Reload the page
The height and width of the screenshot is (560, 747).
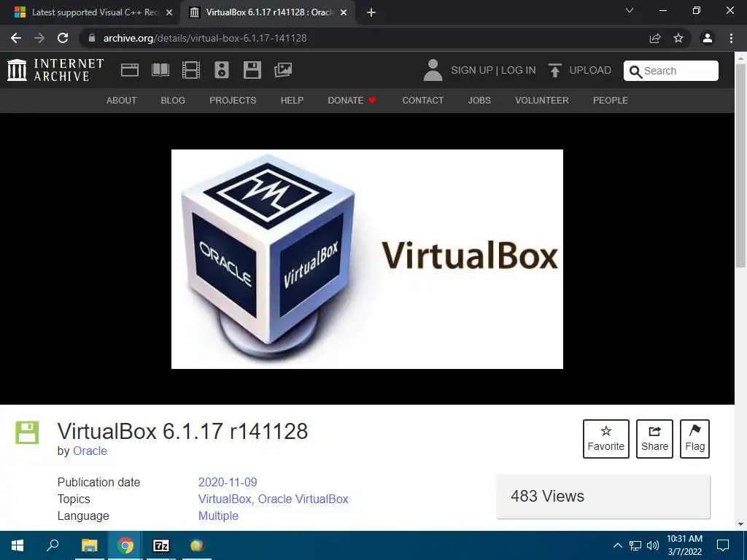click(x=63, y=38)
